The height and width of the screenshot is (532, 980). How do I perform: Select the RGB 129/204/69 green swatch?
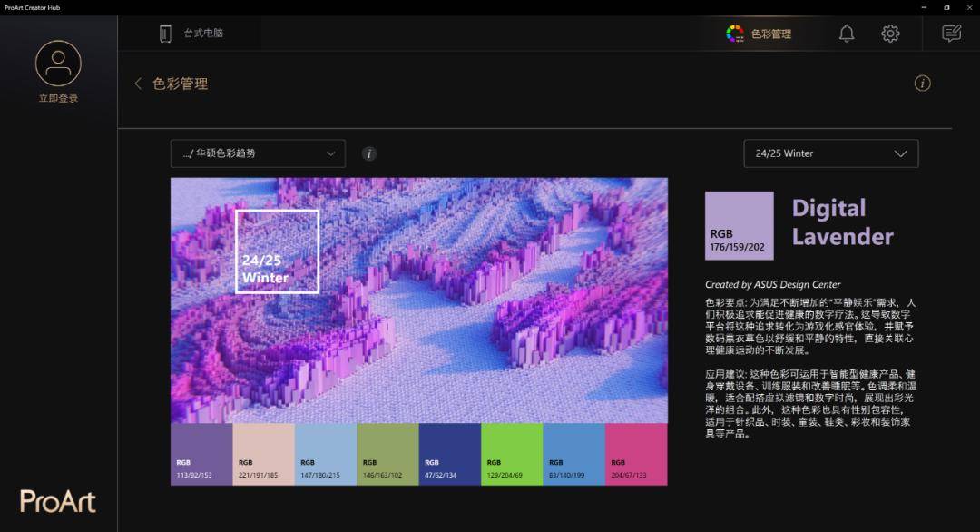pyautogui.click(x=510, y=452)
